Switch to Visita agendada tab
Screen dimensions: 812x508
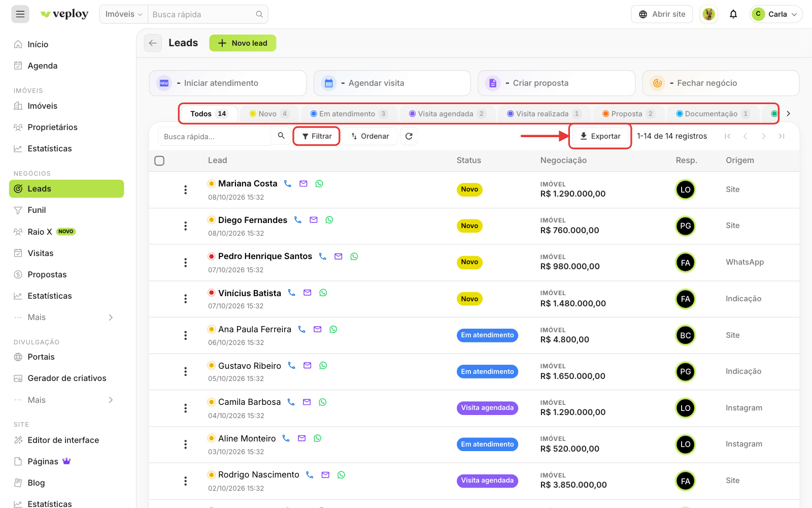(x=448, y=114)
